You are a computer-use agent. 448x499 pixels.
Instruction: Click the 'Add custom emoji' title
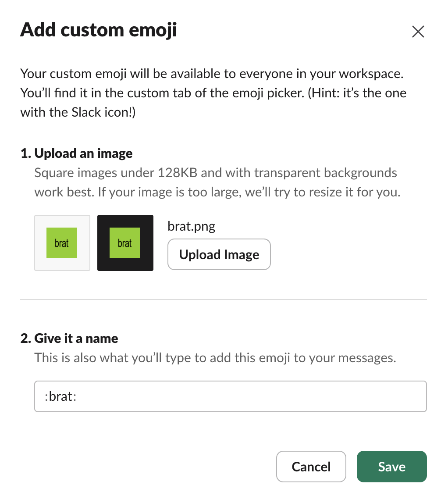click(x=98, y=30)
